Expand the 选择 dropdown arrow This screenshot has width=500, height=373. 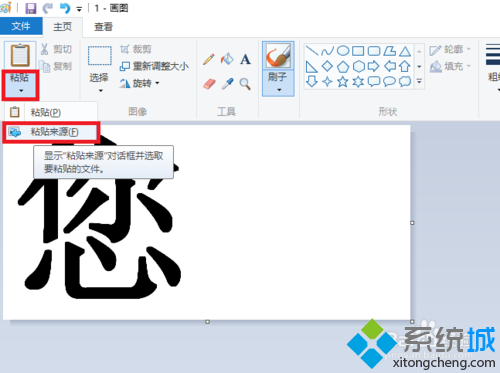[100, 90]
